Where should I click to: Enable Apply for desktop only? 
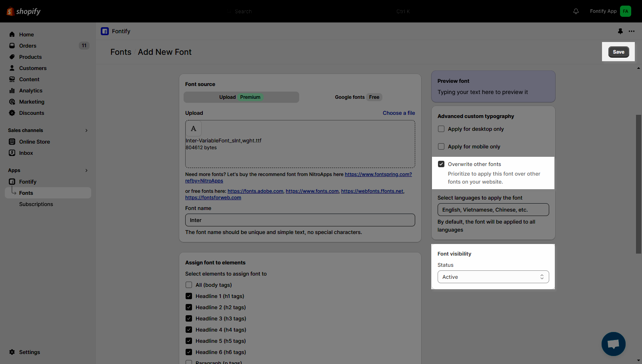[x=441, y=129]
